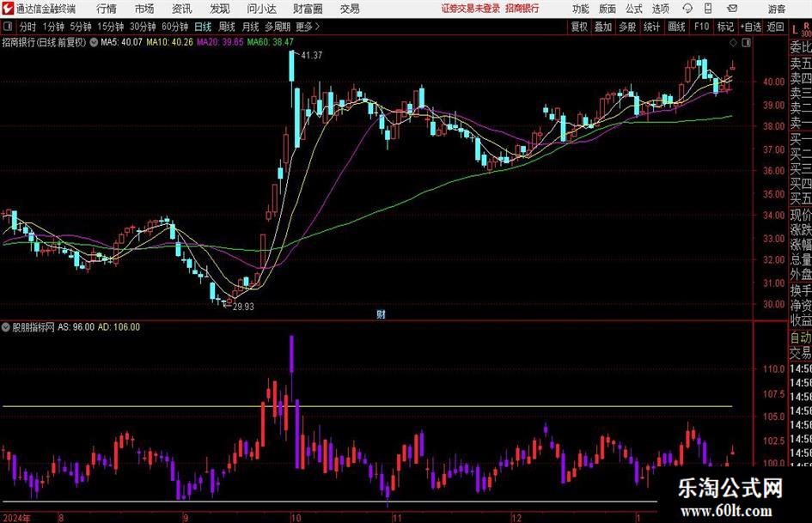
Task: Click the MA10: 40.26 indicator label
Action: coord(169,42)
